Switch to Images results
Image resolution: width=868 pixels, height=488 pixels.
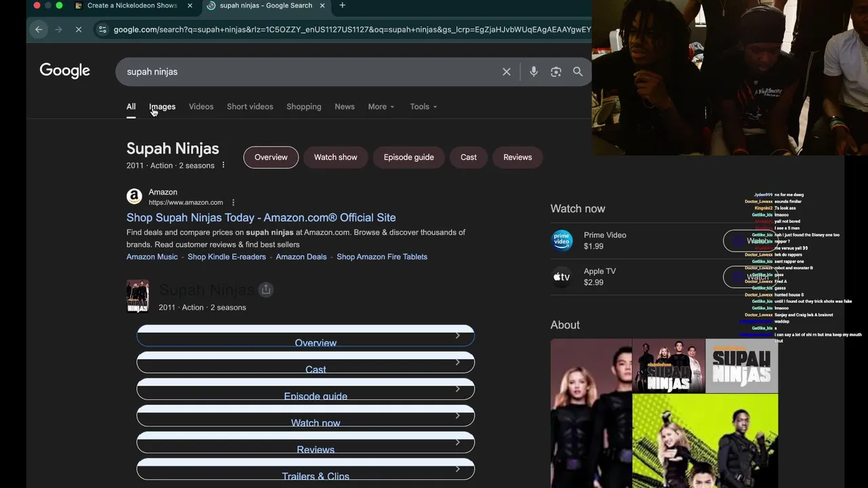[x=162, y=106]
